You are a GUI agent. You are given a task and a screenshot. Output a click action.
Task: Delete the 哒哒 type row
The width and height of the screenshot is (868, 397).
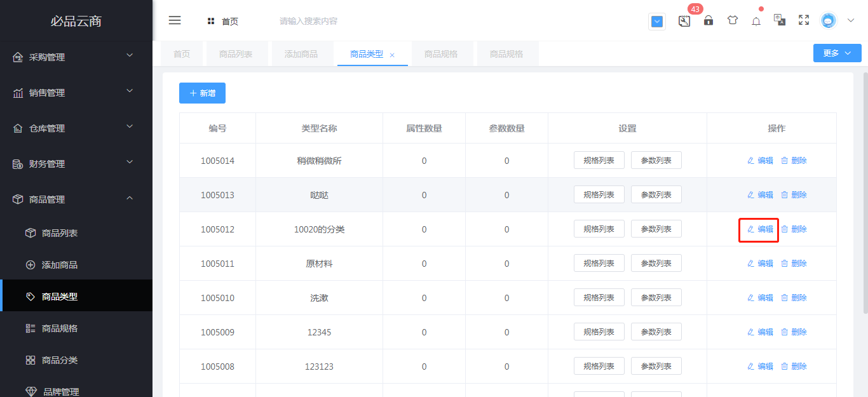click(794, 195)
